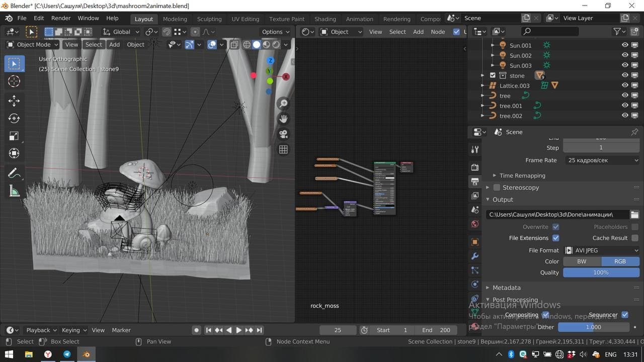Open the Render properties tab
The height and width of the screenshot is (362, 644).
pyautogui.click(x=475, y=167)
